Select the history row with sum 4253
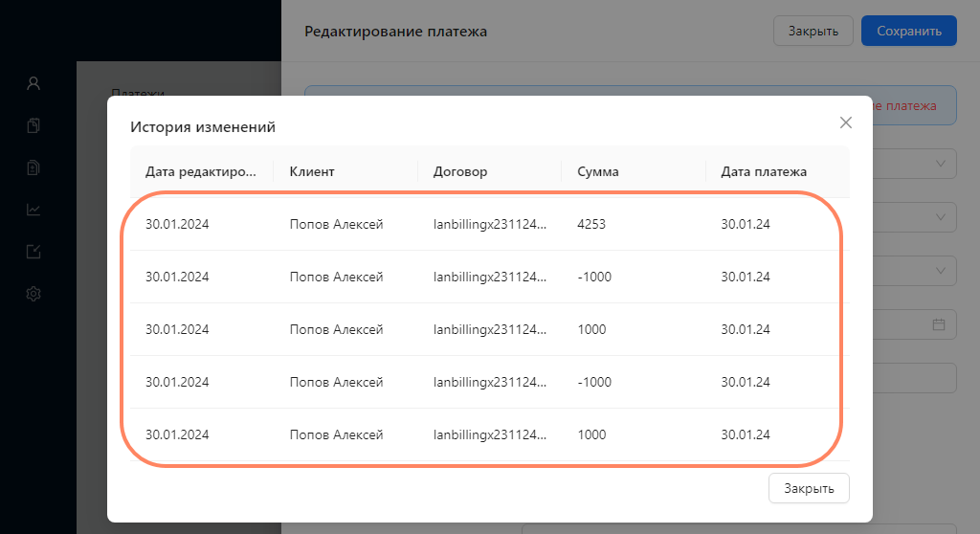 point(489,225)
